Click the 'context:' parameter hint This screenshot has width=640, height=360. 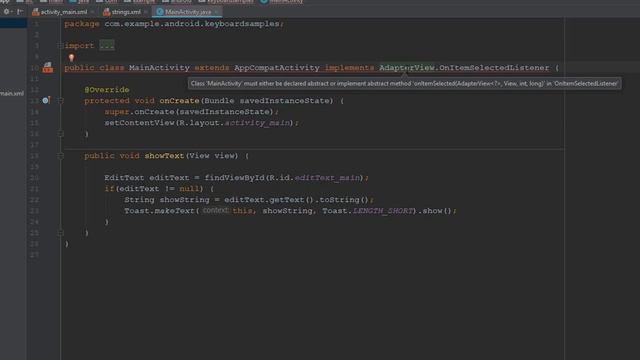pos(215,211)
